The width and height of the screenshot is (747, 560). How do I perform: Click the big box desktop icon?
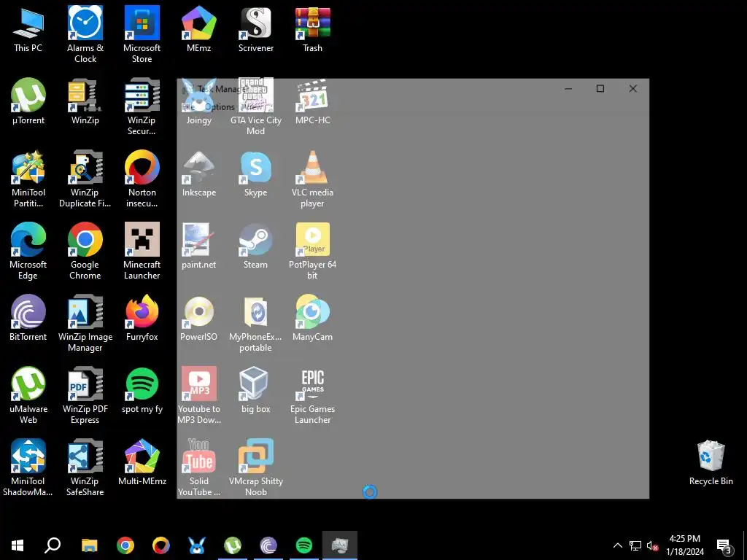256,390
